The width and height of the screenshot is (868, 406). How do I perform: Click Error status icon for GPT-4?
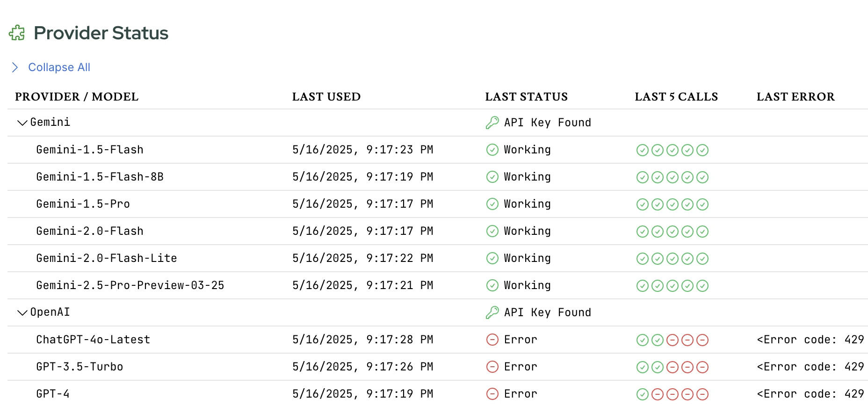coord(492,394)
